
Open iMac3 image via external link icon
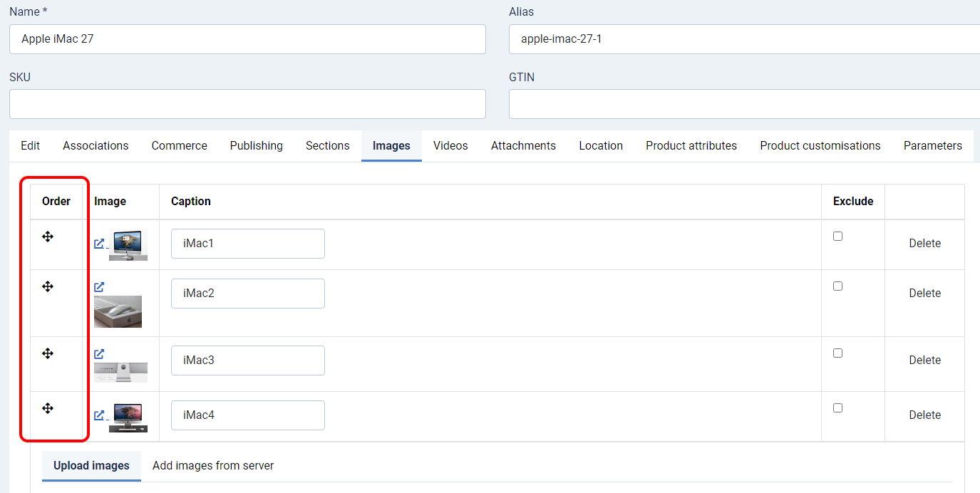[x=99, y=354]
